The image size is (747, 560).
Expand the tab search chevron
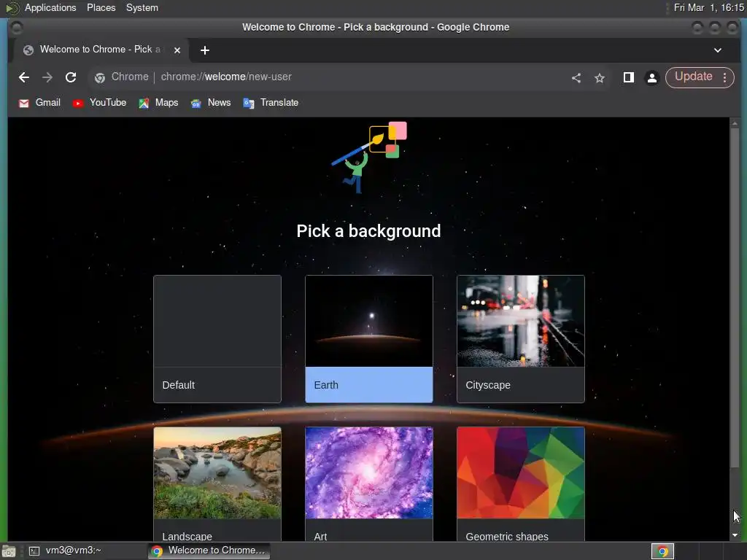tap(718, 50)
